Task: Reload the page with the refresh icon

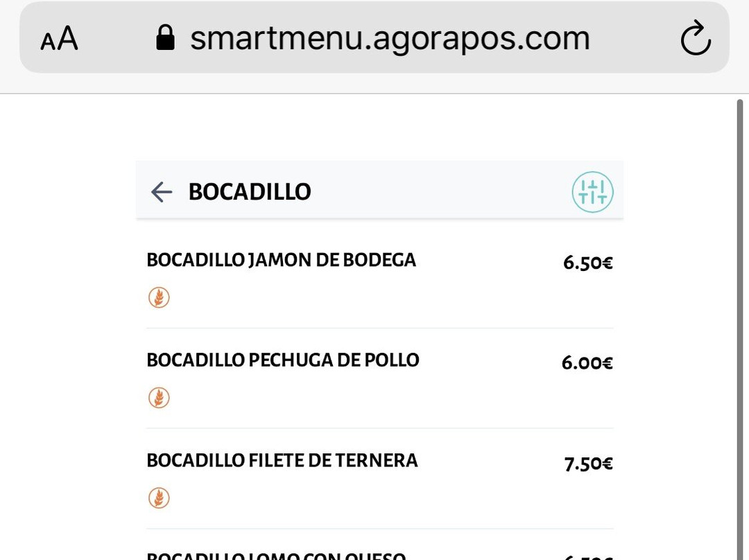Action: 696,37
